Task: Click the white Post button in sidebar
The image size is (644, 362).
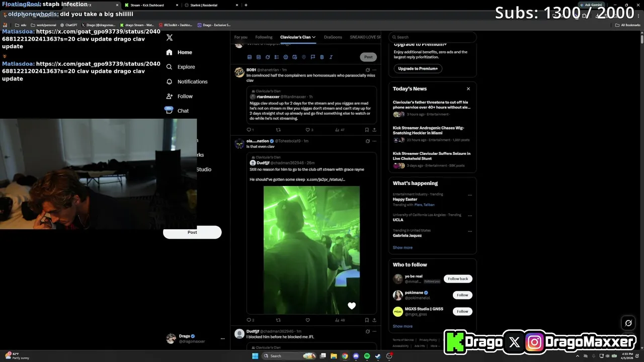Action: point(192,232)
